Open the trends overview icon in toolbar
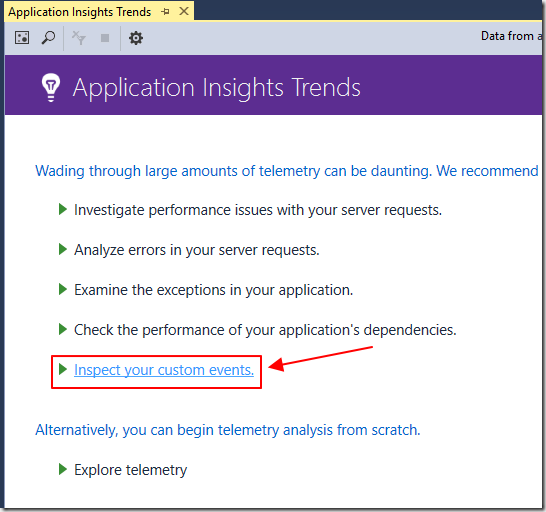The image size is (546, 512). tap(22, 38)
